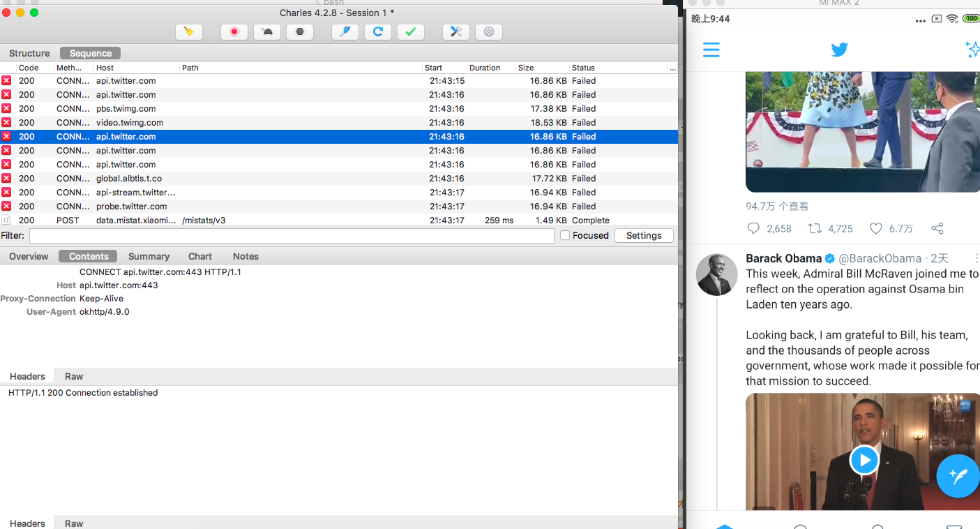Image resolution: width=980 pixels, height=529 pixels.
Task: Click the document icon on the data.mistat.xiaomi row
Action: [x=6, y=220]
